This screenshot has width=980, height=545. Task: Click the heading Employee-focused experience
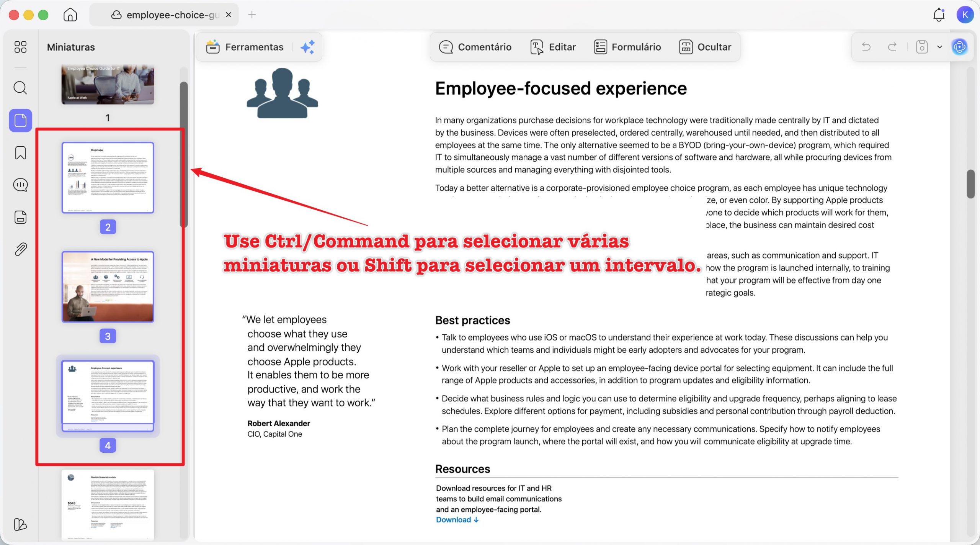click(561, 88)
